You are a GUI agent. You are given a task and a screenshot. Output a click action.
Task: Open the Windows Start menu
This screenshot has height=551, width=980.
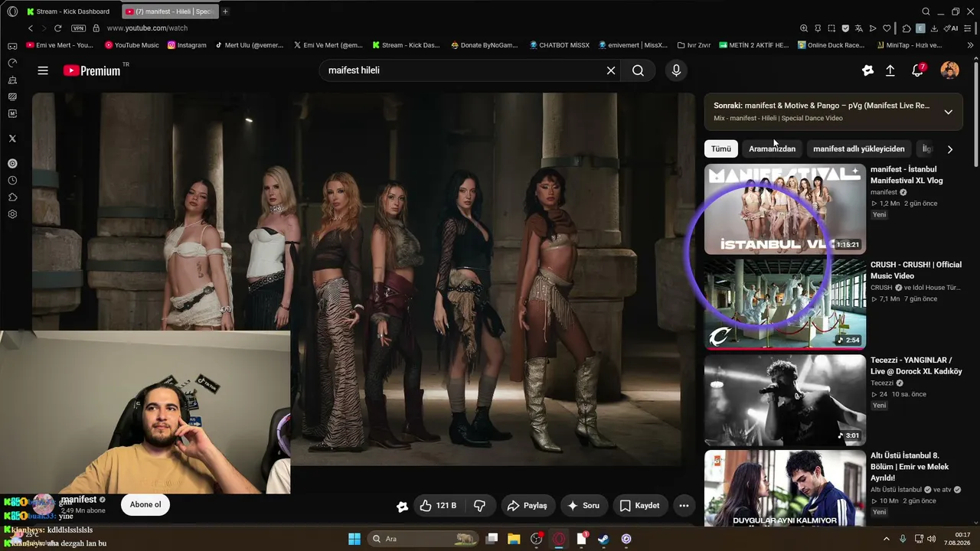click(354, 539)
